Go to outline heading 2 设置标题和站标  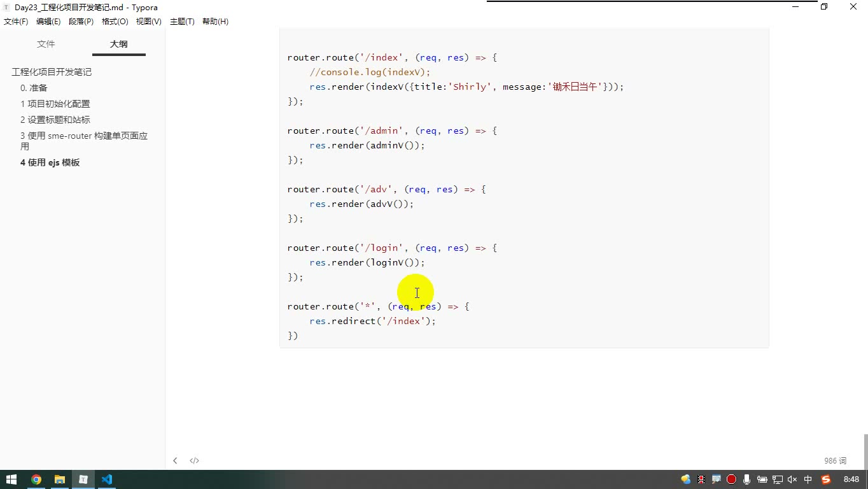pyautogui.click(x=55, y=120)
